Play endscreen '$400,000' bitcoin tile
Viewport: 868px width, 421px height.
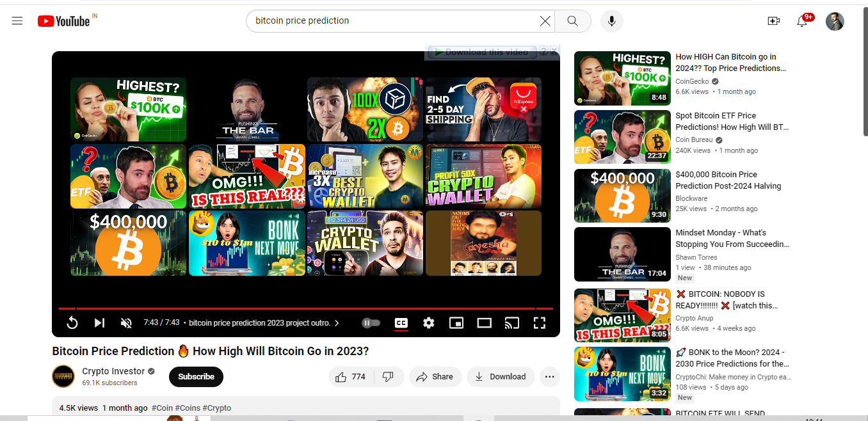click(128, 243)
